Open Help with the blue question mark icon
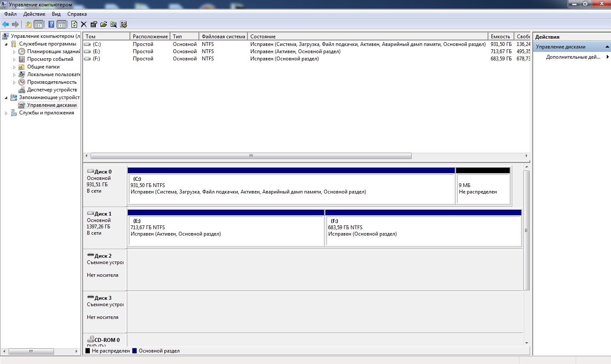This screenshot has width=611, height=364. pyautogui.click(x=51, y=24)
